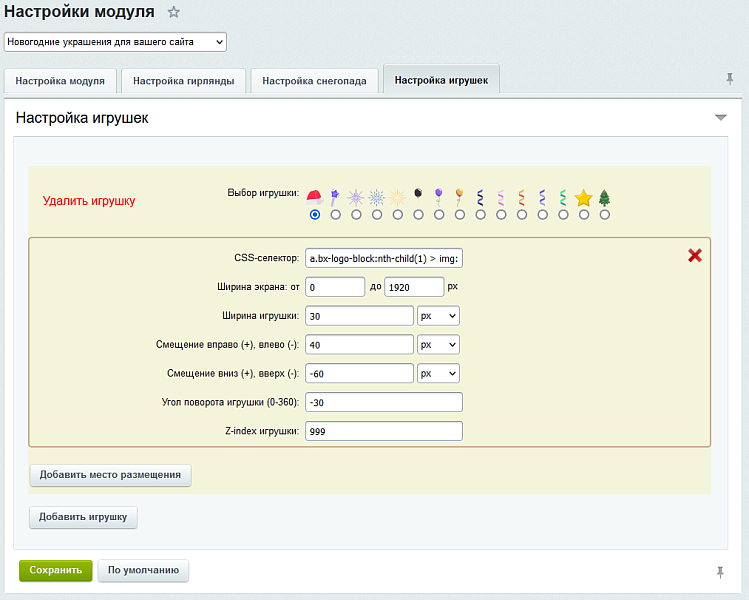Click the black balloon toy icon
This screenshot has height=600, width=749.
click(x=418, y=193)
